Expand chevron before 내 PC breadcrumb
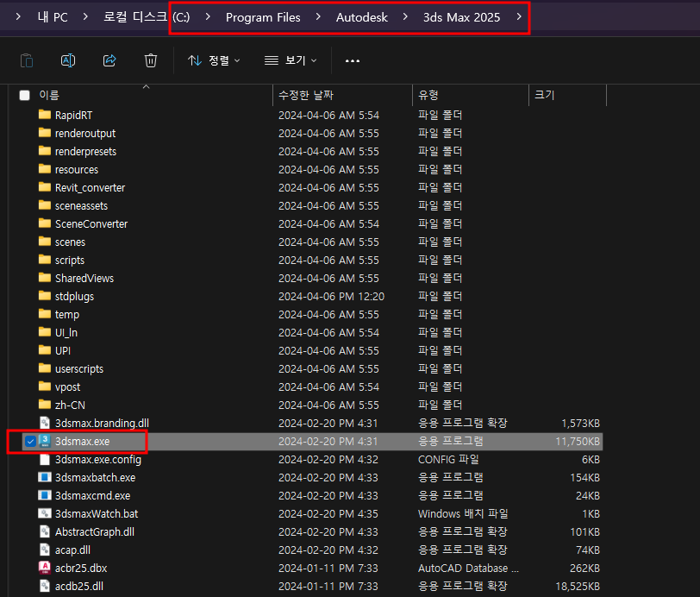 (18, 17)
